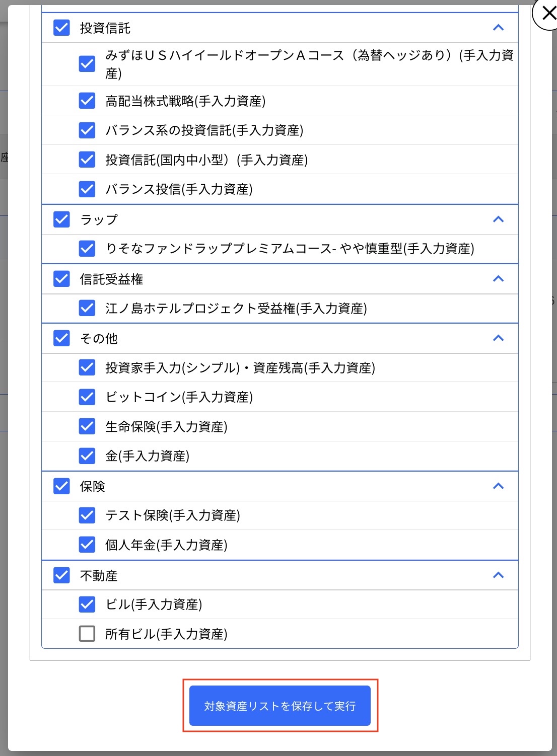Collapse the 不動産 section chevron
Image resolution: width=557 pixels, height=756 pixels.
[499, 575]
